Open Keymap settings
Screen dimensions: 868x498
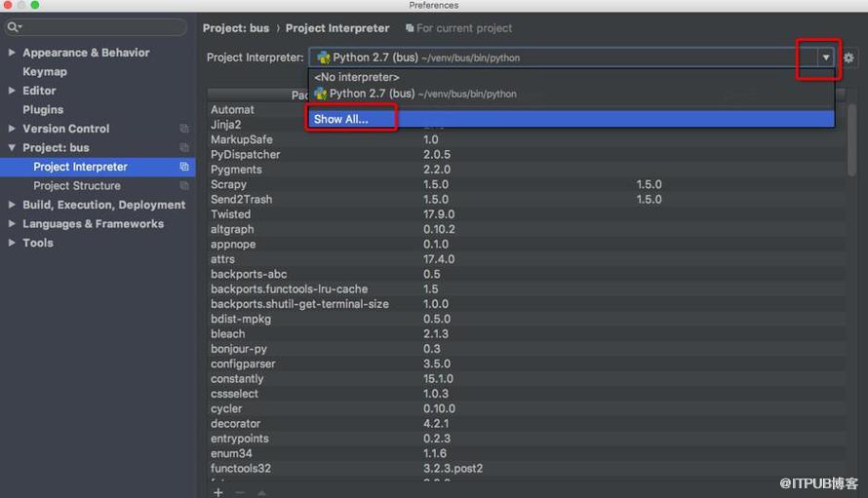[45, 71]
